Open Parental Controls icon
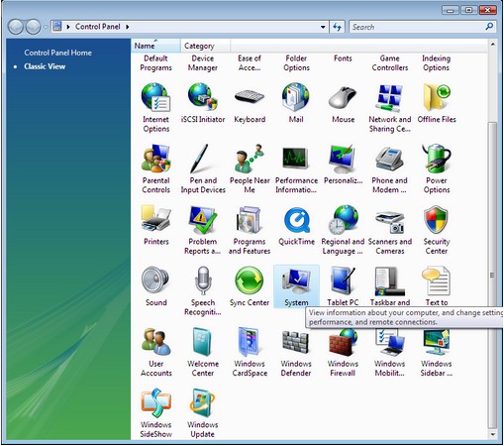 click(x=155, y=159)
